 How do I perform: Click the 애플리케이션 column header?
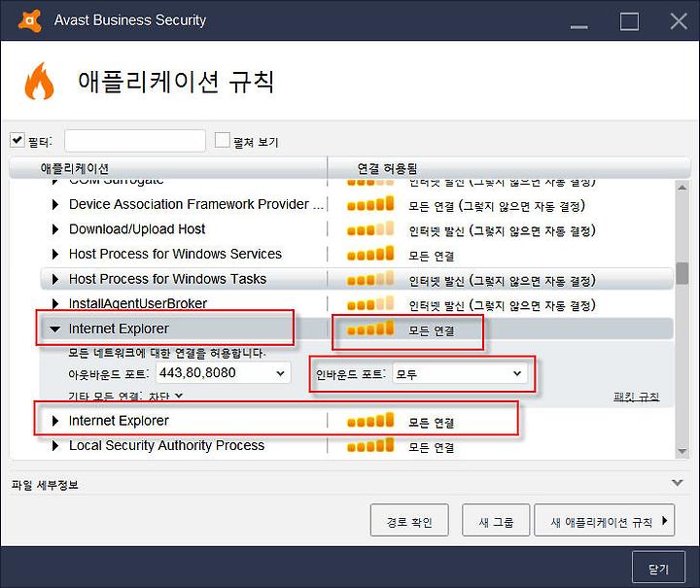tap(168, 168)
